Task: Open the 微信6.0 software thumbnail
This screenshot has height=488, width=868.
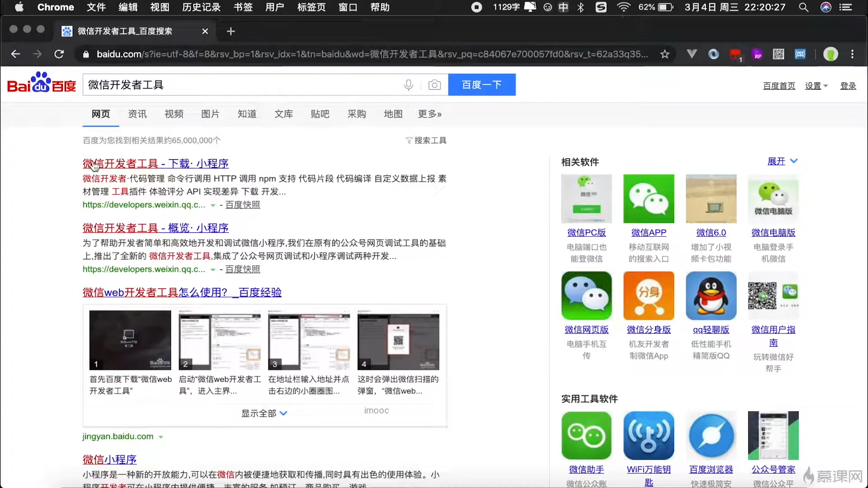Action: tap(711, 199)
